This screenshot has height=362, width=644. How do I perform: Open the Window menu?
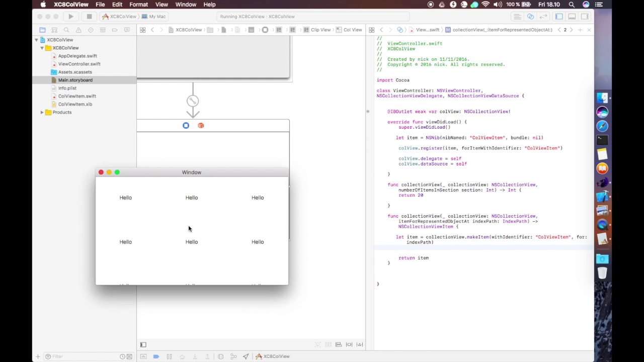[x=186, y=5]
